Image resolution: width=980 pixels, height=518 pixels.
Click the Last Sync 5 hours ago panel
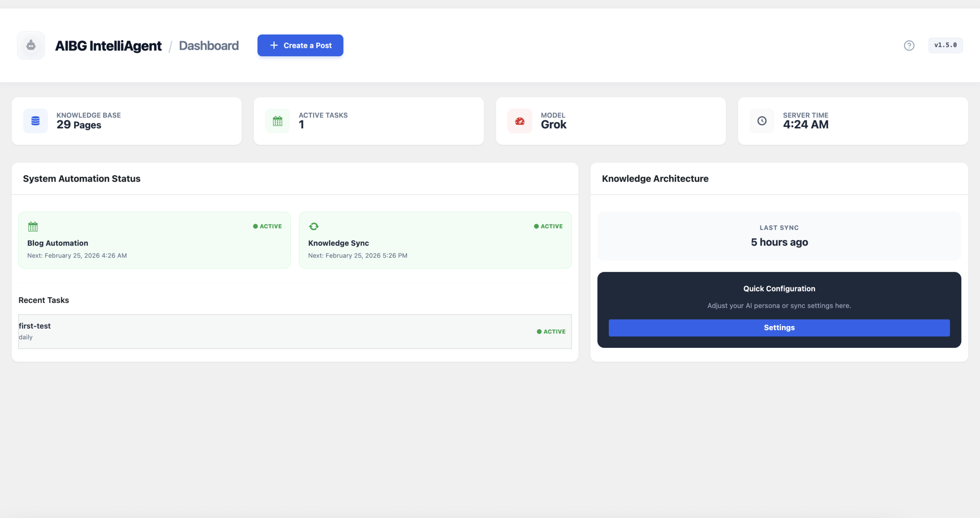[x=779, y=236]
